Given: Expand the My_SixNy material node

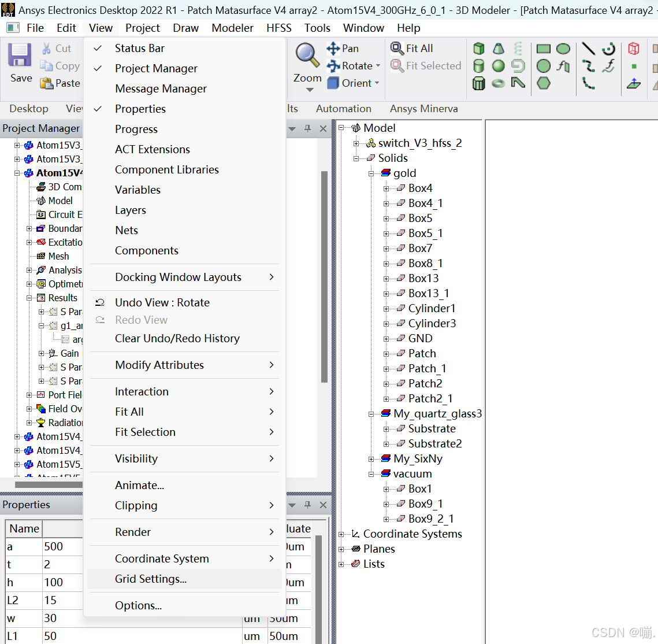Looking at the screenshot, I should (371, 459).
